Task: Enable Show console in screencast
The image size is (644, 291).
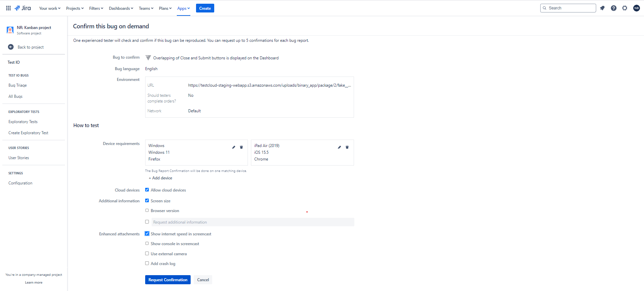Action: [147, 243]
